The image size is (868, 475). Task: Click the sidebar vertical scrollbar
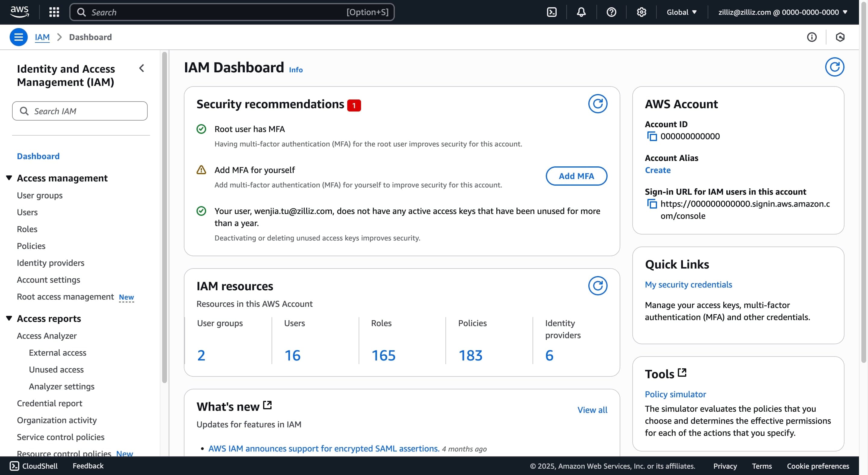165,217
